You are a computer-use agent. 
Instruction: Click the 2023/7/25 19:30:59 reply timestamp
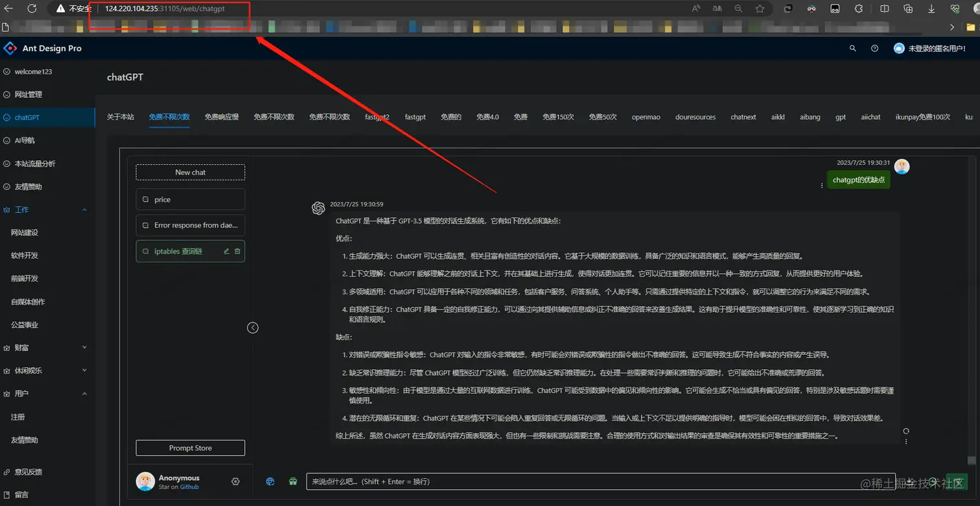click(x=356, y=204)
